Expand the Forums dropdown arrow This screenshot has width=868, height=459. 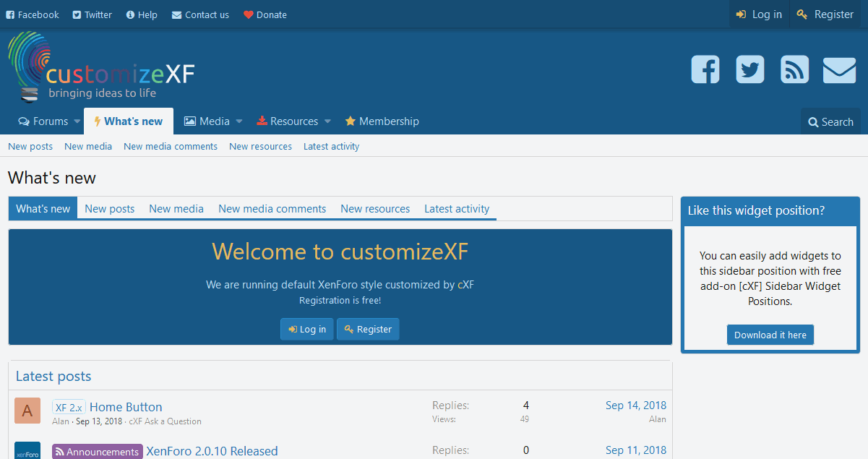pyautogui.click(x=77, y=121)
